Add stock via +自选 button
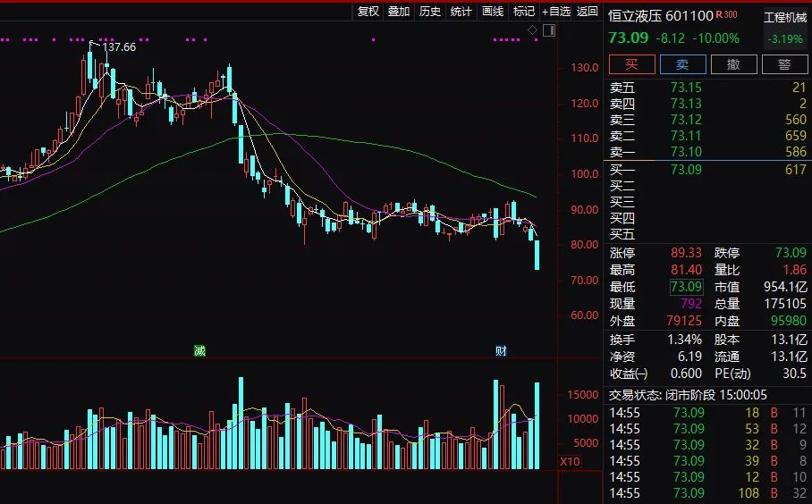Screen dimensions: 812x504 (556, 12)
